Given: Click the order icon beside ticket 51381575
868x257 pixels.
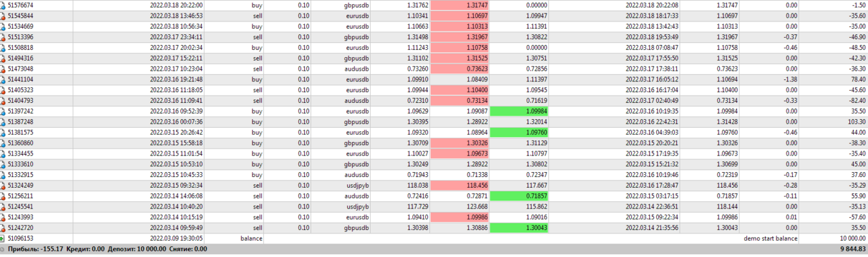Looking at the screenshot, I should coord(3,133).
